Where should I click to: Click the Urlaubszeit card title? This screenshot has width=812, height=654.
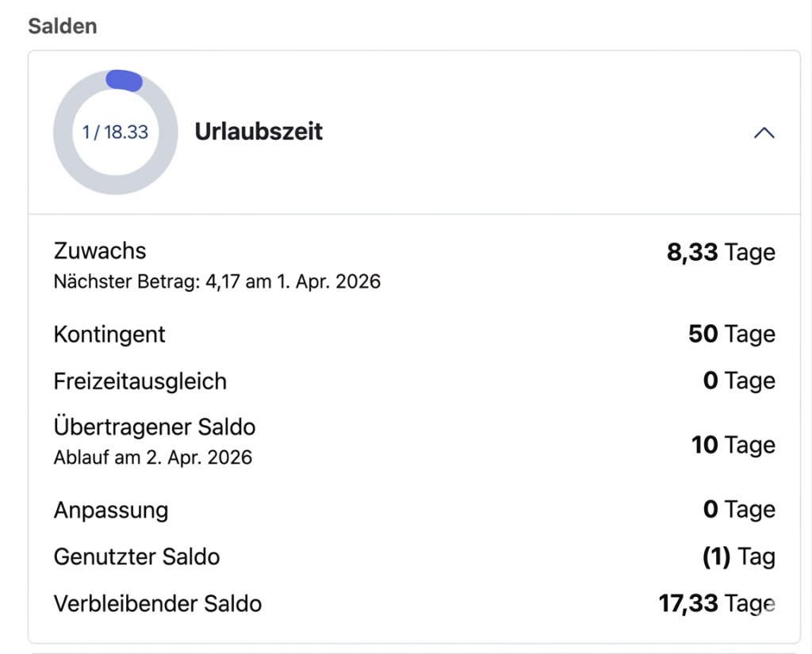pyautogui.click(x=259, y=132)
